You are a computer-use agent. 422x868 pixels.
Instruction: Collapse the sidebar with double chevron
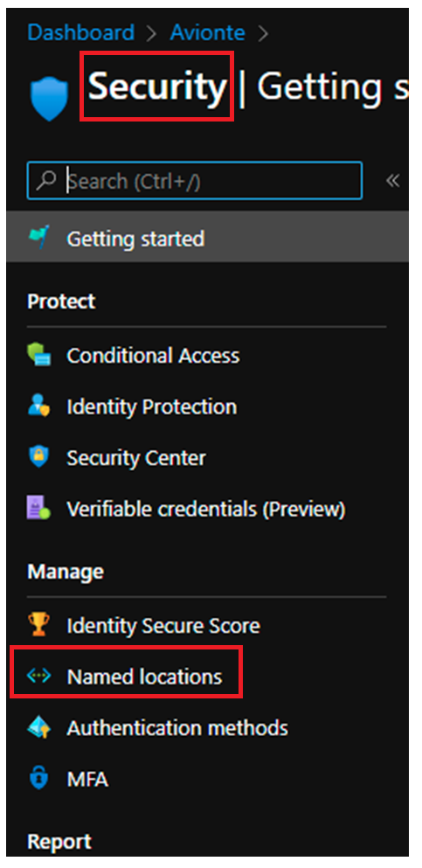coord(392,180)
